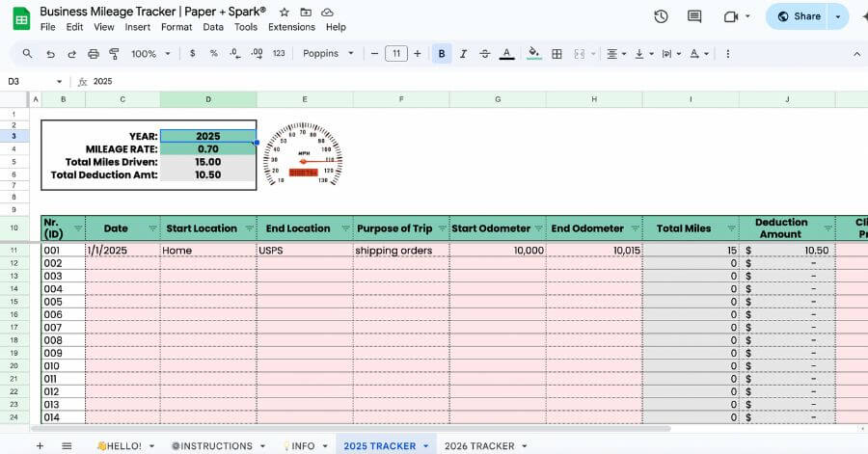This screenshot has width=868, height=454.
Task: Open Start Location column filter
Action: (249, 228)
